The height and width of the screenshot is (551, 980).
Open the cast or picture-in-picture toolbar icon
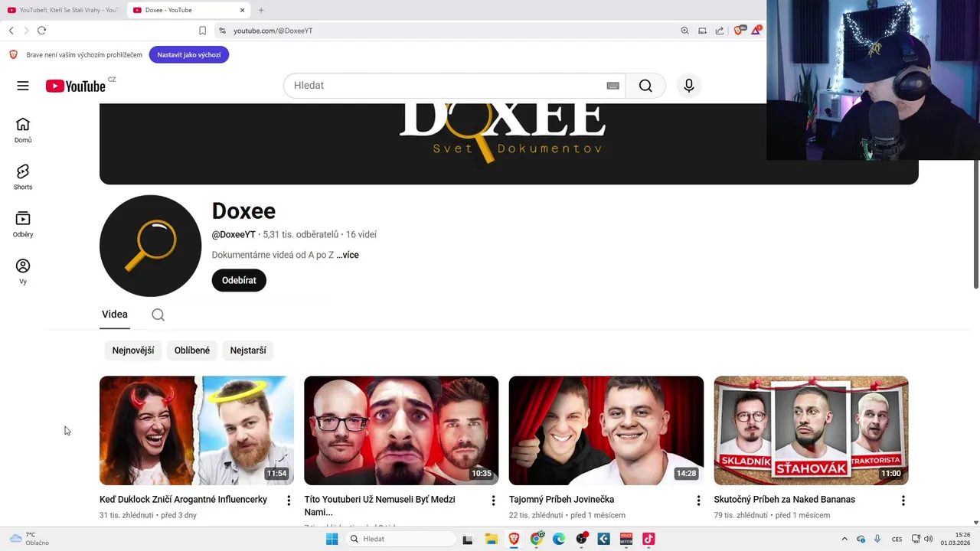(x=702, y=31)
